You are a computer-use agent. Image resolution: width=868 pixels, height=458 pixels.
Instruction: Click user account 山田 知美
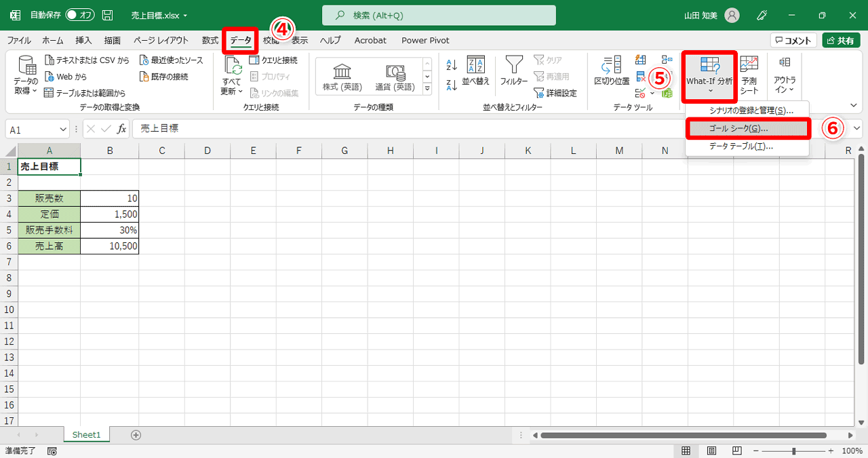[x=711, y=15]
